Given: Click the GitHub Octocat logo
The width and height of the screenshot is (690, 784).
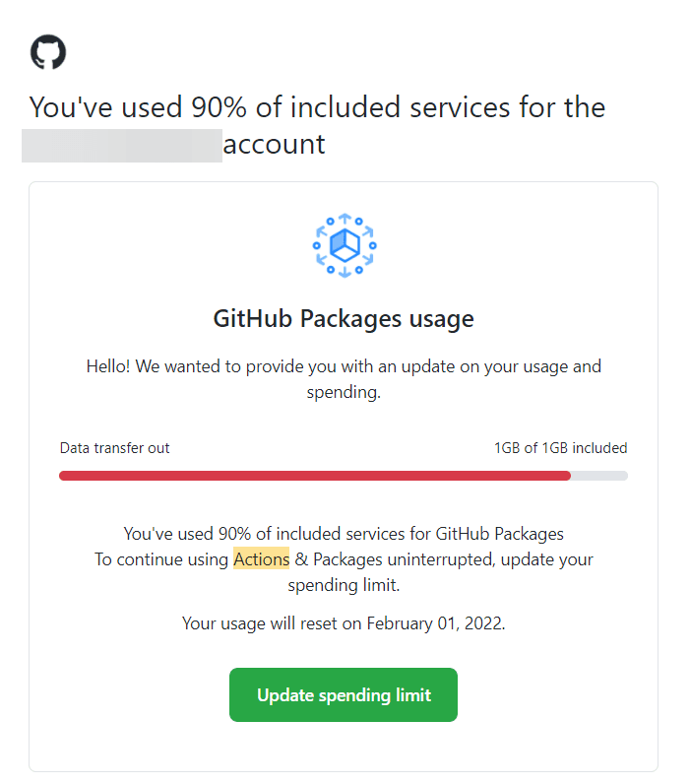Looking at the screenshot, I should pos(48,52).
